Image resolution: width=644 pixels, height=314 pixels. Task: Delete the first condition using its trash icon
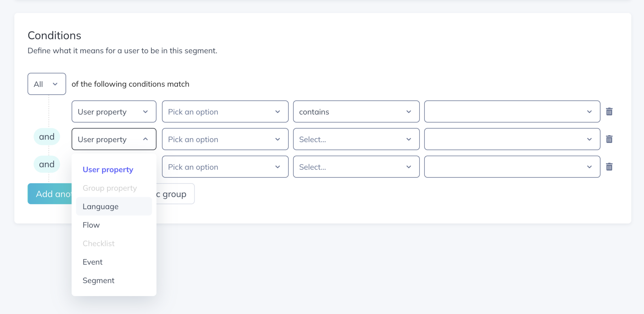609,111
